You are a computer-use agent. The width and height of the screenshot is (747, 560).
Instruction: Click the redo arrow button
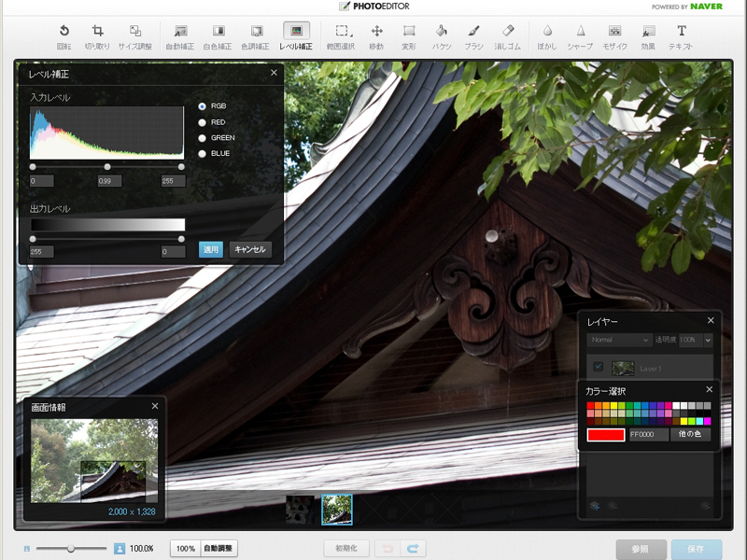(413, 549)
